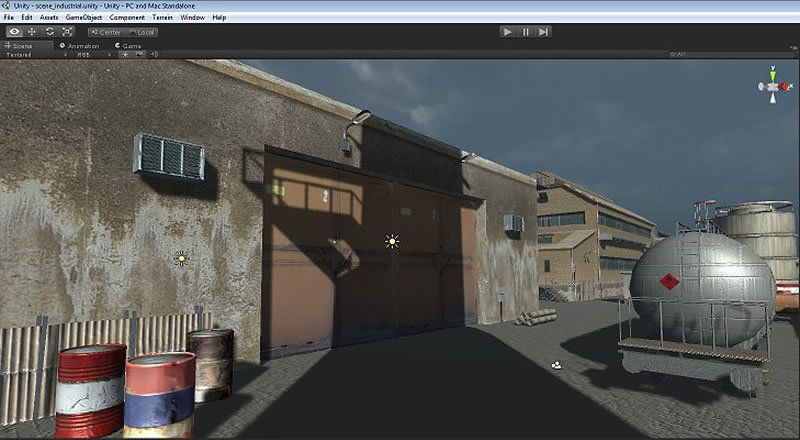Open the File menu
Screen dimensions: 800x440
click(9, 17)
